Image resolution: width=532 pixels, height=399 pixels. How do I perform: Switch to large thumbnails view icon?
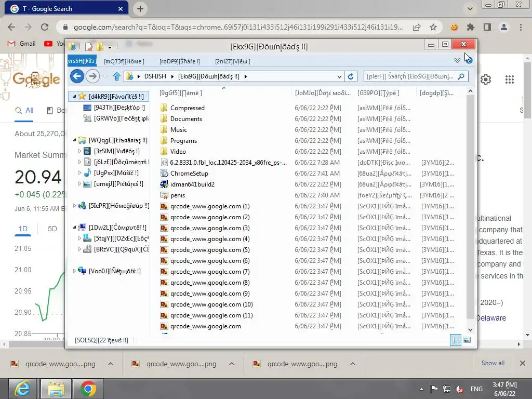pyautogui.click(x=467, y=340)
